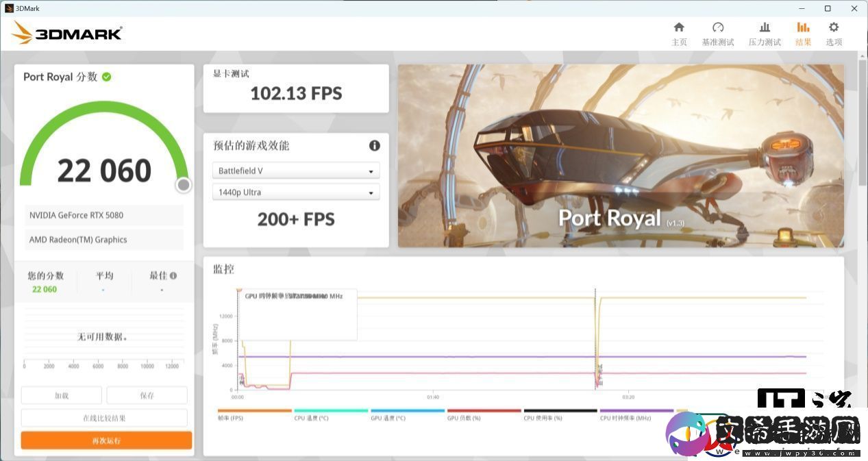
Task: Toggle the GPU 负载 (%) legend series
Action: (484, 414)
